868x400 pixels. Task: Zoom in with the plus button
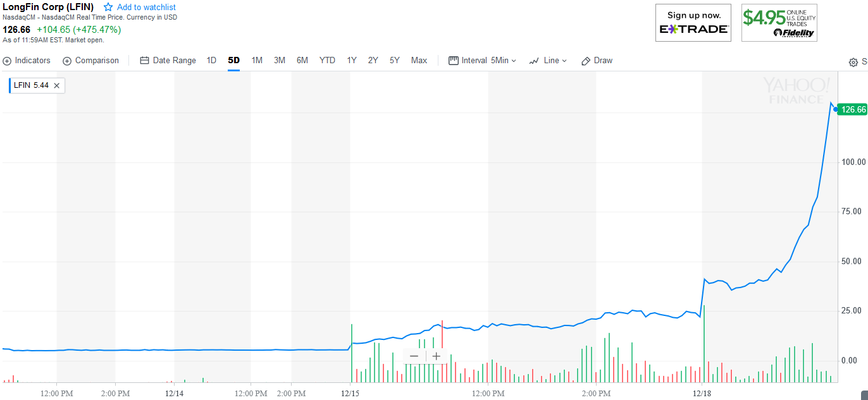tap(436, 356)
